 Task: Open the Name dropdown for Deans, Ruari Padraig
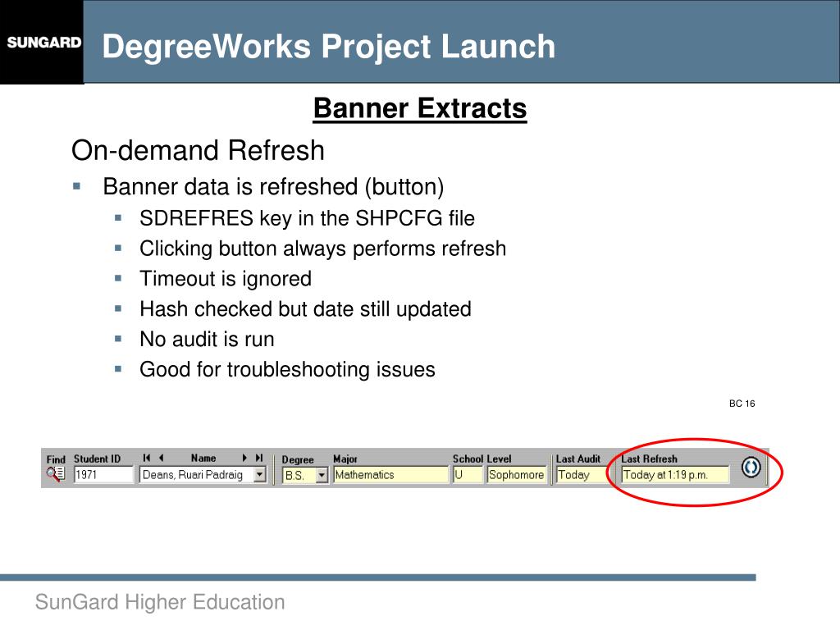tap(260, 475)
